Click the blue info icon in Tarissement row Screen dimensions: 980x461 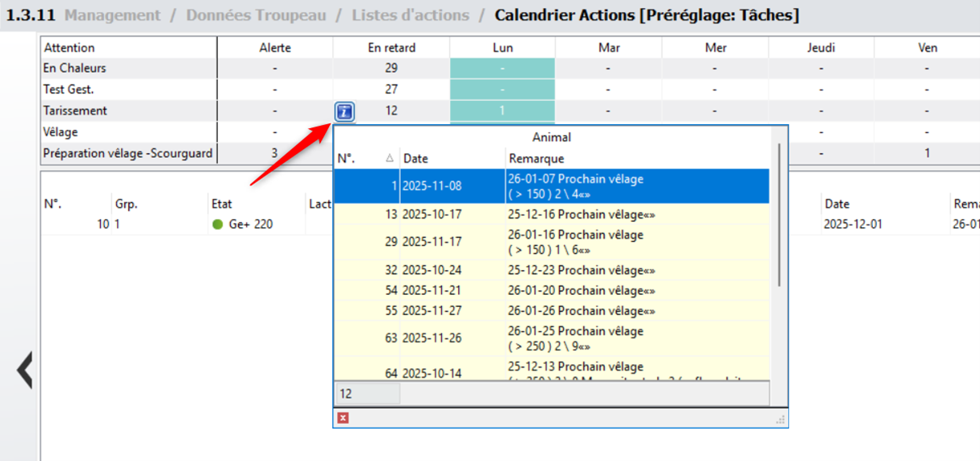[344, 111]
